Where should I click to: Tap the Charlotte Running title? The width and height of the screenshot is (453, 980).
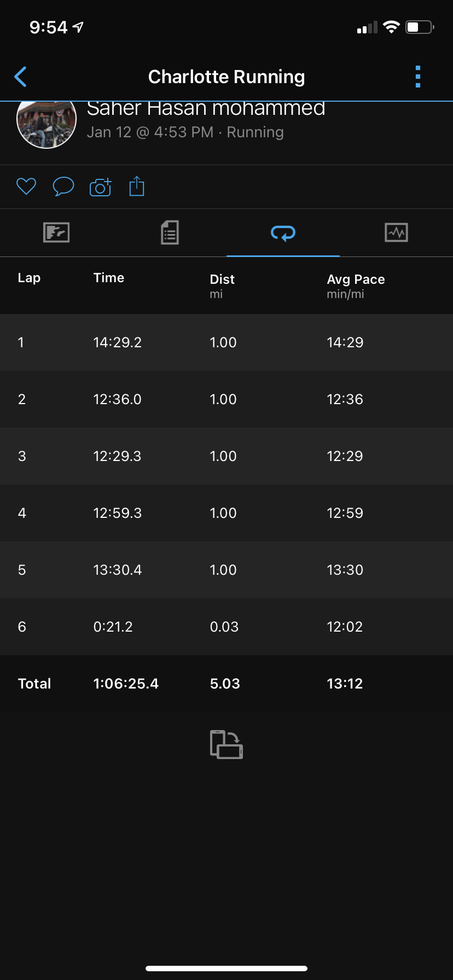click(226, 77)
